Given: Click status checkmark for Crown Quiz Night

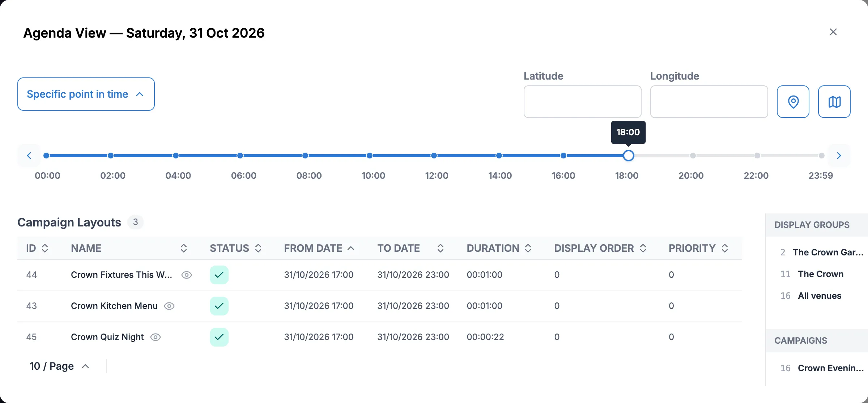Looking at the screenshot, I should (219, 337).
